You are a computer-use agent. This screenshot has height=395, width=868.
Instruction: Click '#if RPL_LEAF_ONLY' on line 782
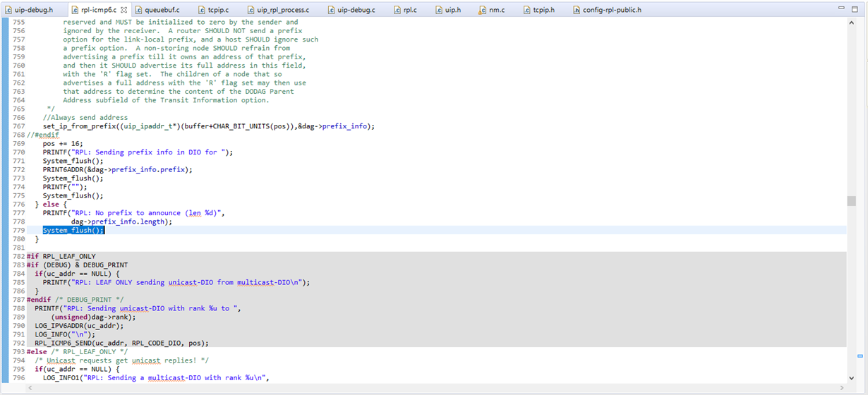pyautogui.click(x=61, y=256)
